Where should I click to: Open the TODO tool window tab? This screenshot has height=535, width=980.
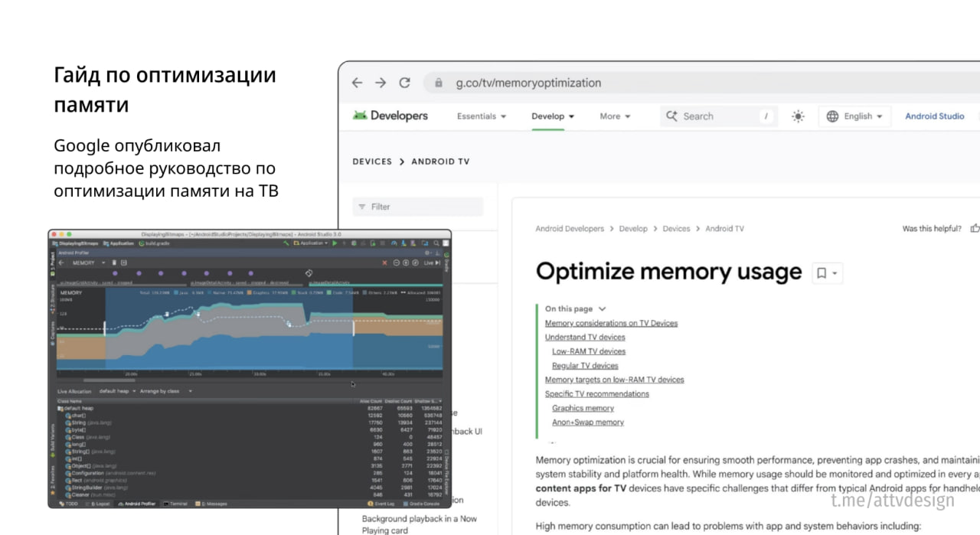tap(69, 504)
